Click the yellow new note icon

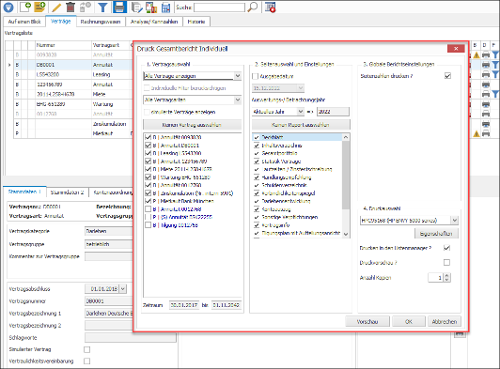pos(40,7)
